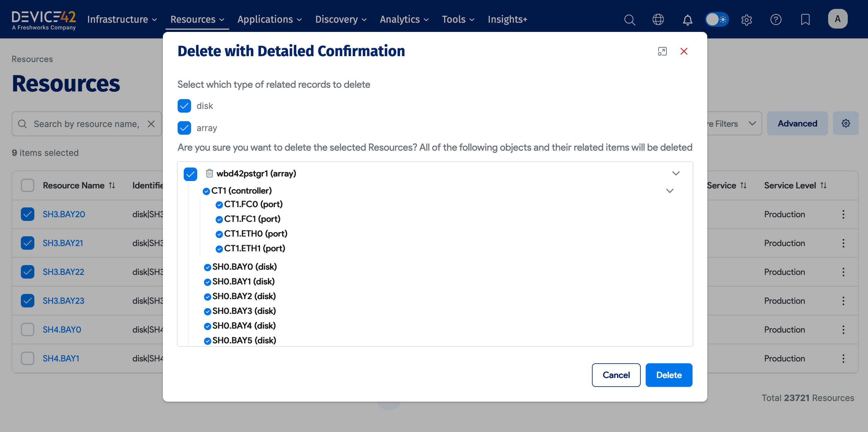Toggle the dark mode switch
The height and width of the screenshot is (432, 868).
coord(717,19)
